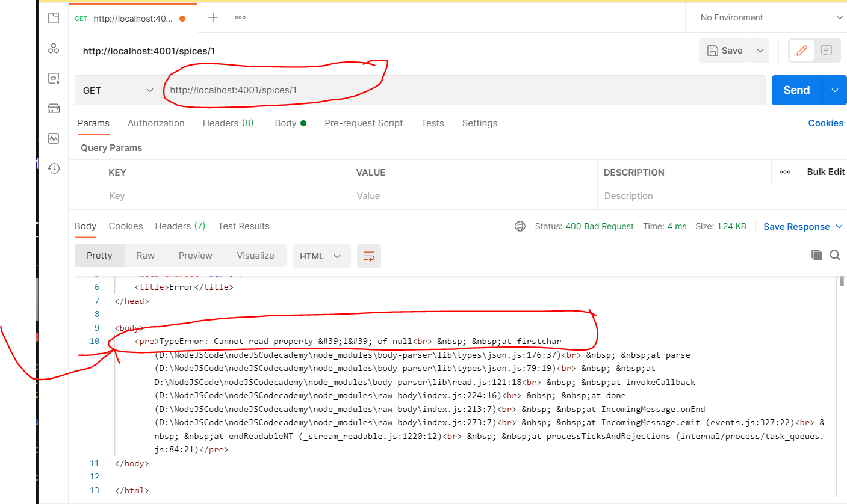
Task: Open the Monitors sidebar icon
Action: tap(54, 138)
